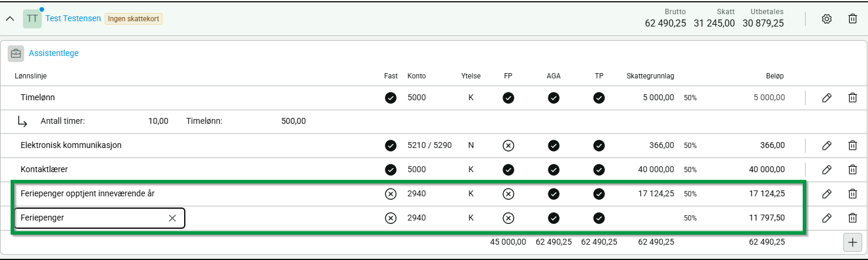868x260 pixels.
Task: Toggle FP for Kontaktlærer
Action: tap(508, 170)
